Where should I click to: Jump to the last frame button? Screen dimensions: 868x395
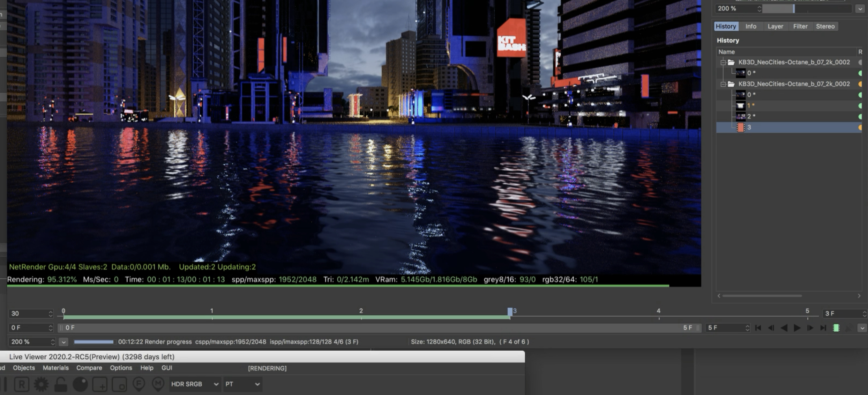pos(823,328)
